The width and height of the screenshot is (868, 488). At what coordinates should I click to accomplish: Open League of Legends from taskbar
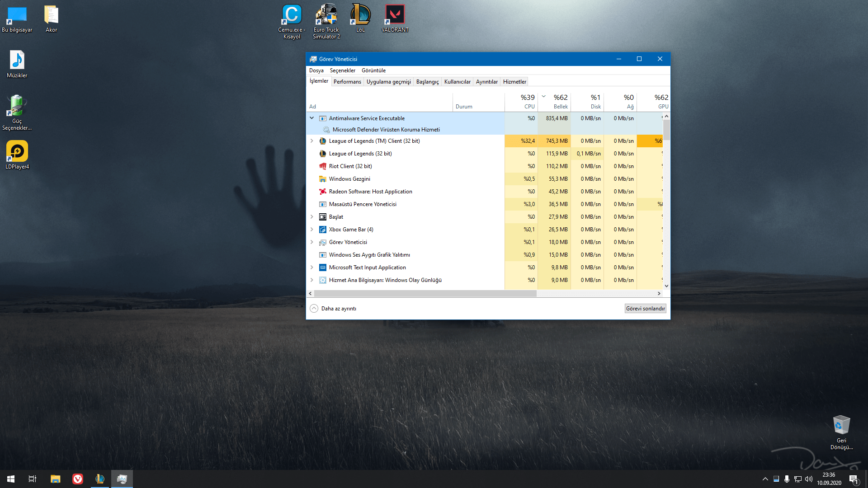[100, 479]
